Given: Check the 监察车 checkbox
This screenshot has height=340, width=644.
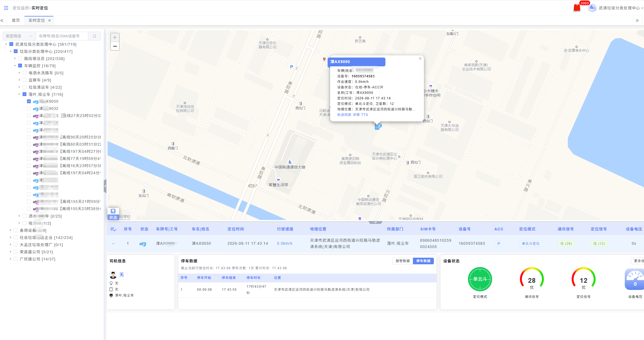Looking at the screenshot, I should (x=24, y=80).
